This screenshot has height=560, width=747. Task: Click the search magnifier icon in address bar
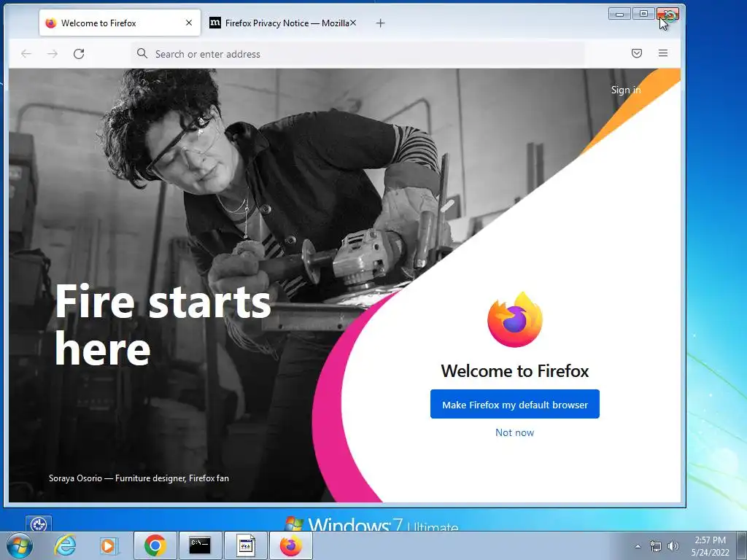(142, 53)
